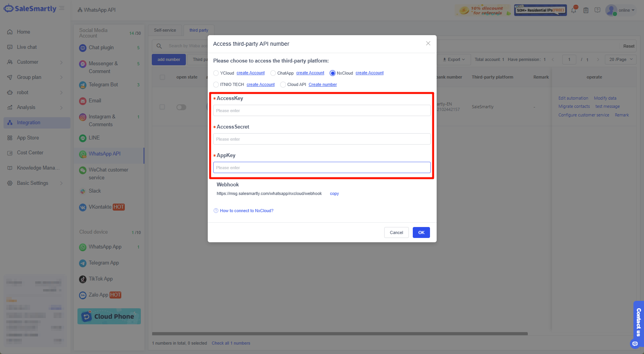Expand the Customer sidebar section

(x=28, y=62)
